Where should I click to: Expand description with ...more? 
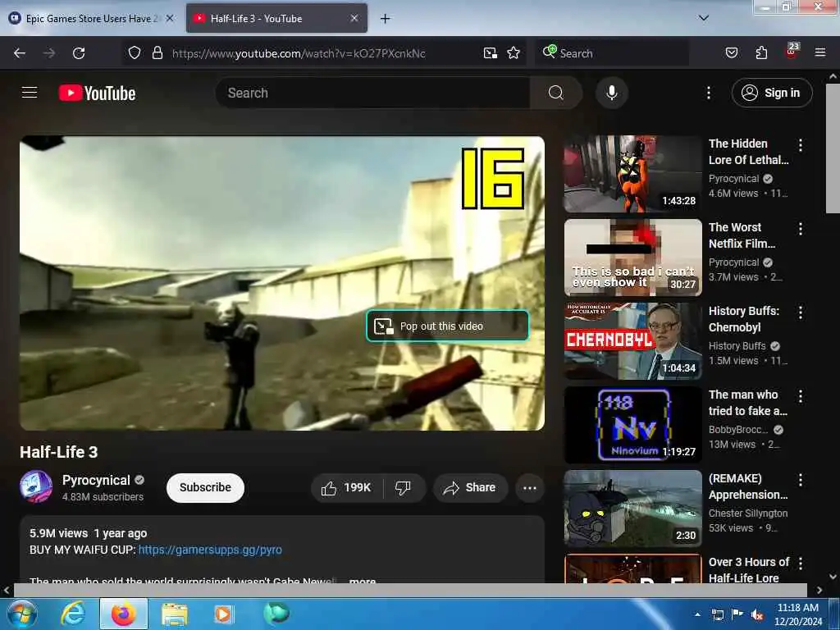pyautogui.click(x=362, y=580)
